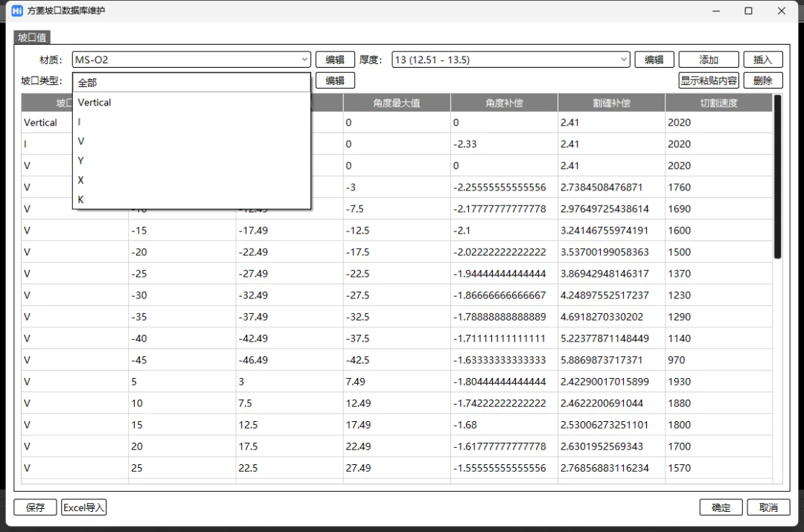804x532 pixels.
Task: Click the 插入 button
Action: [763, 60]
